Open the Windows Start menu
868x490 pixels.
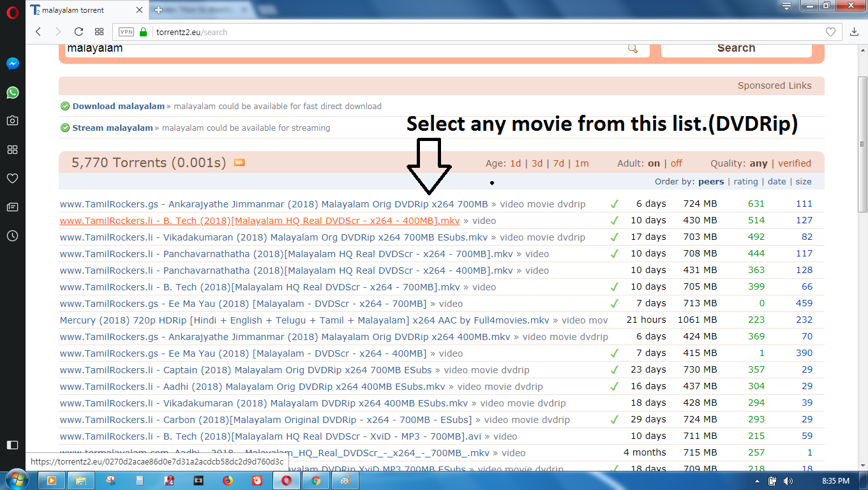pyautogui.click(x=17, y=480)
